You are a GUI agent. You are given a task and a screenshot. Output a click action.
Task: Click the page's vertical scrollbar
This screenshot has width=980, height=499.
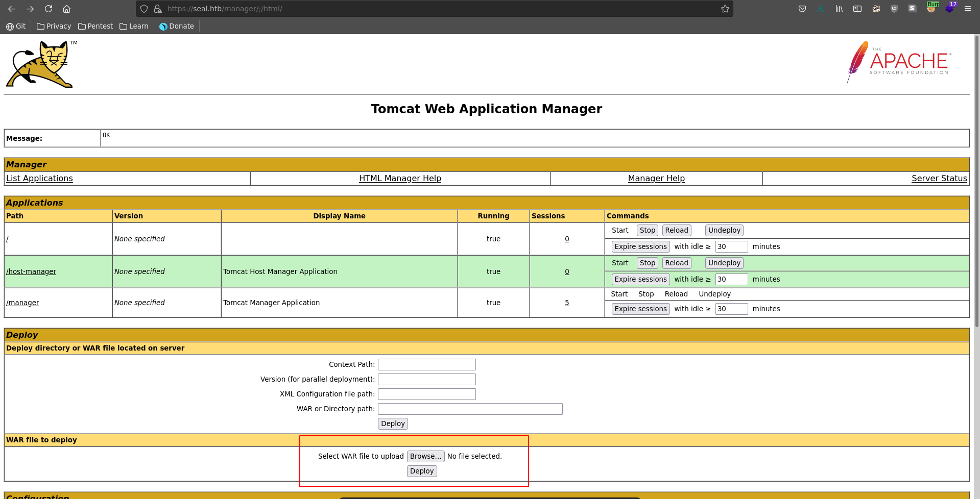[976, 204]
